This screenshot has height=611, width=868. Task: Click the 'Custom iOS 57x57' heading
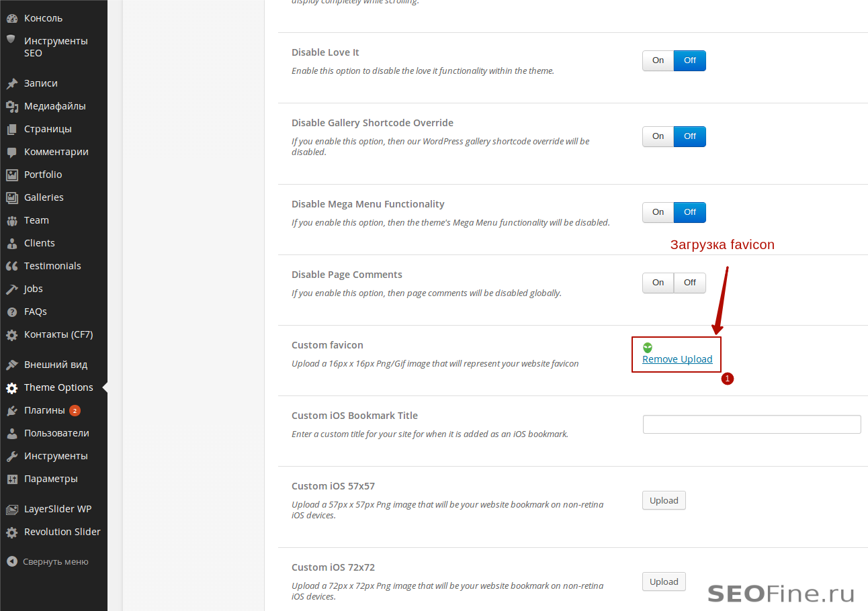point(333,486)
